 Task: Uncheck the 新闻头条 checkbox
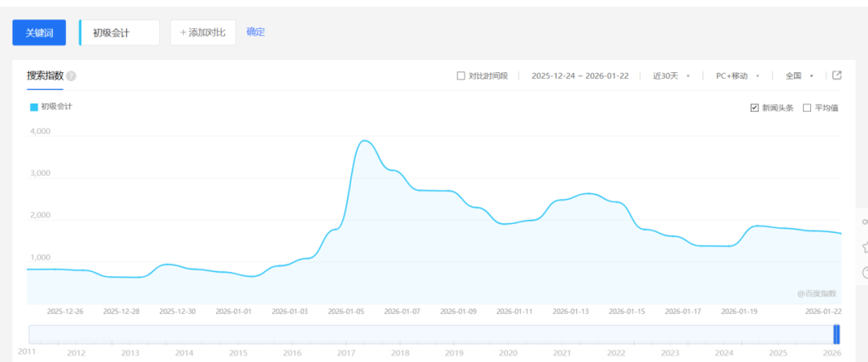[x=754, y=108]
